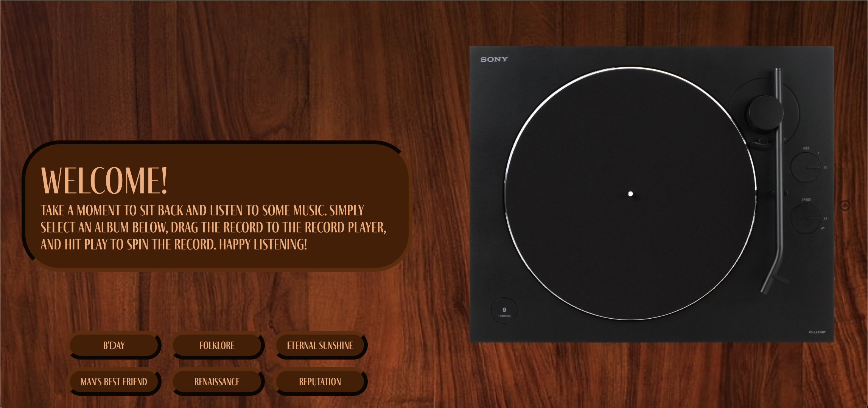868x408 pixels.
Task: Click the white center spindle of the platter
Action: click(x=630, y=194)
